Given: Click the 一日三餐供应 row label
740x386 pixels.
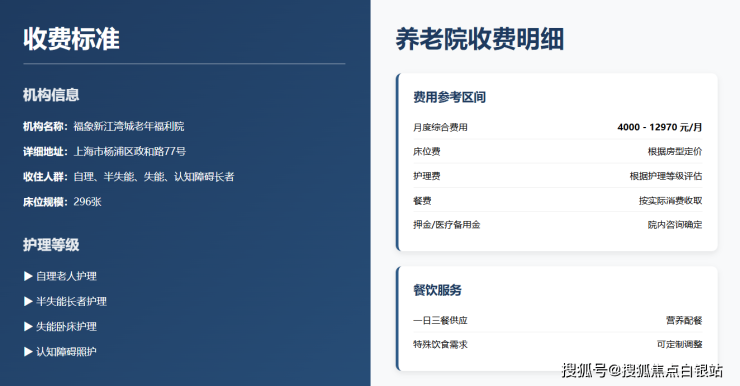Looking at the screenshot, I should (440, 320).
